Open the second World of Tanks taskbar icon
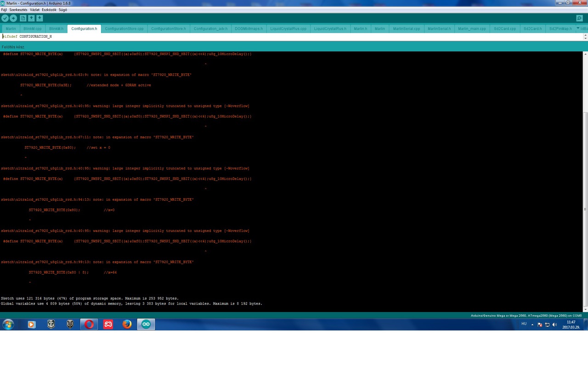Image resolution: width=588 pixels, height=376 pixels. point(70,325)
